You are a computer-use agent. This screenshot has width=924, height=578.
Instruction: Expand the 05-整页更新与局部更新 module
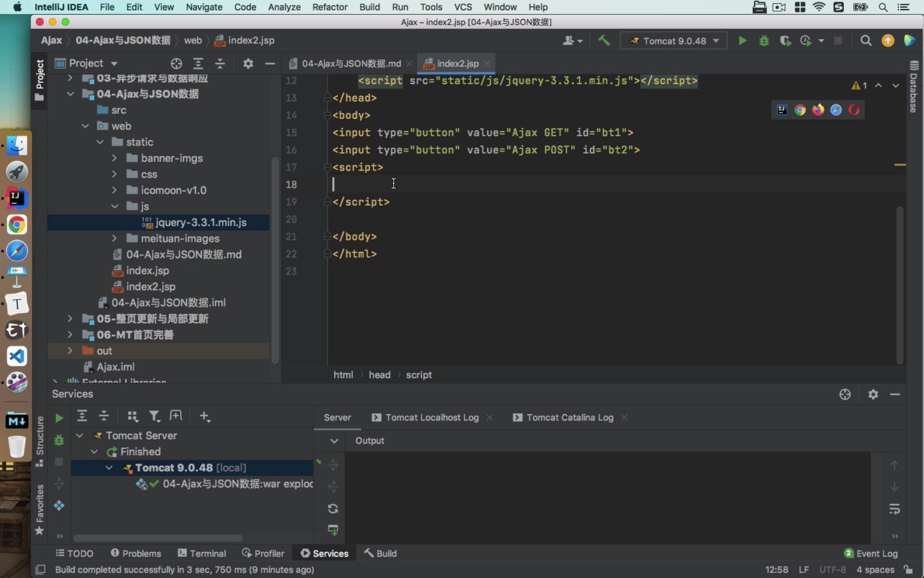point(70,319)
